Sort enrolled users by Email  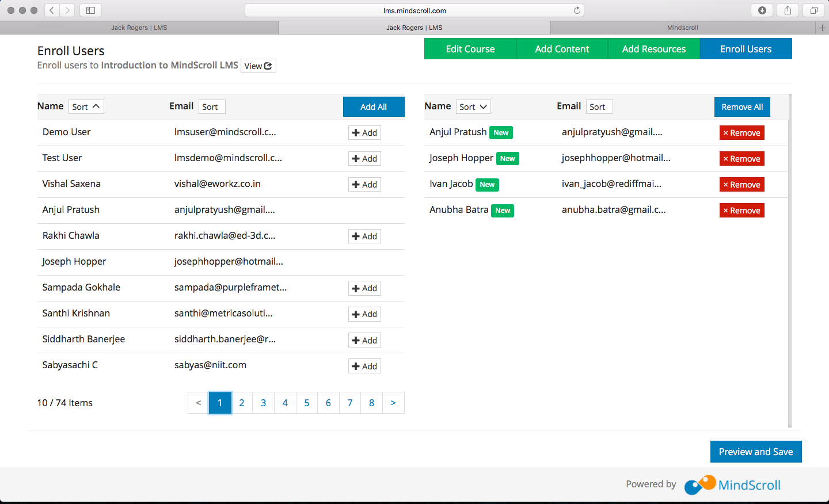tap(599, 106)
